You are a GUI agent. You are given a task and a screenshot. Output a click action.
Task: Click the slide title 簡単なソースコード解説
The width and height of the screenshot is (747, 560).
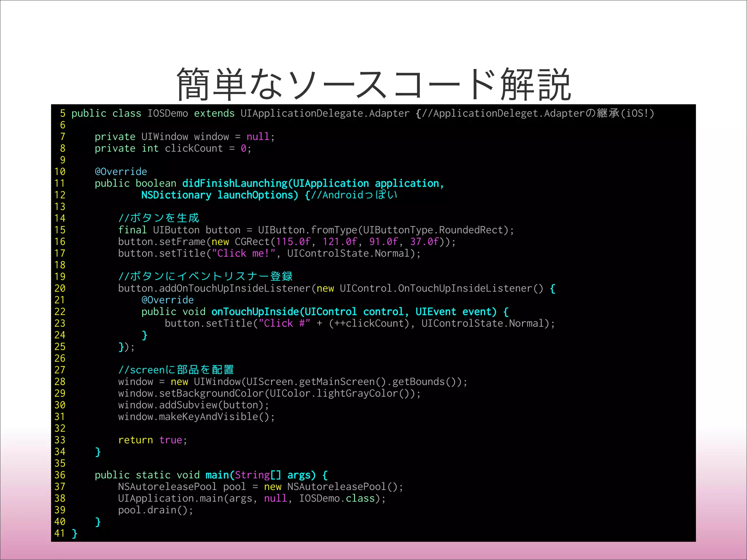click(373, 84)
